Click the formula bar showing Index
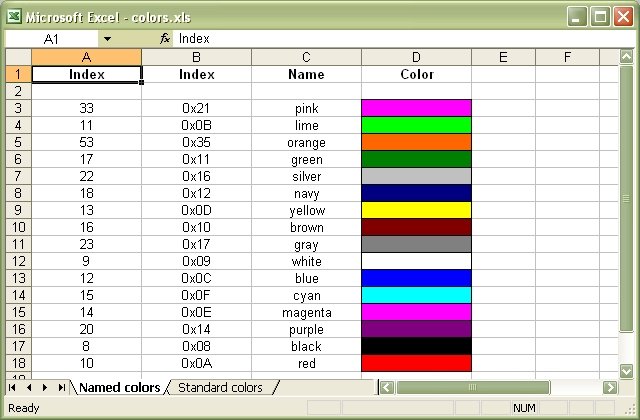The image size is (640, 420). click(400, 38)
